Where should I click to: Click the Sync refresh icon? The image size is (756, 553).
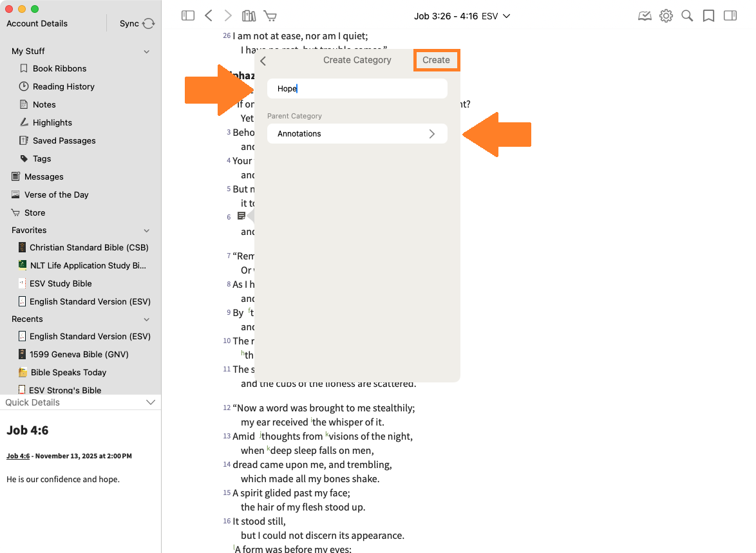tap(149, 24)
